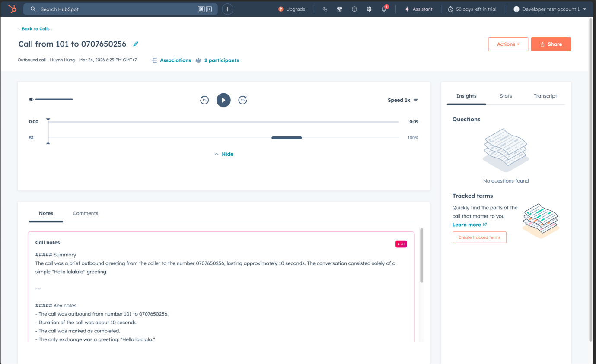Skip forward 15 seconds
Screen dimensions: 596x364
(x=243, y=100)
